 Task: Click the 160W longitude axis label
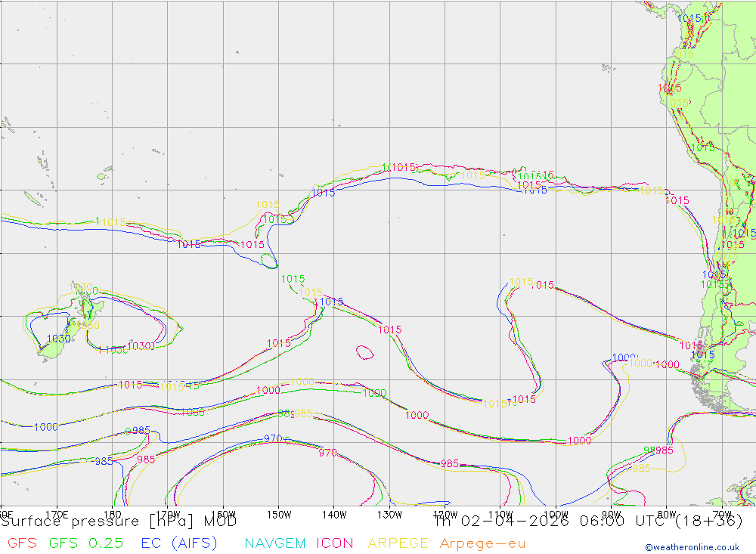(224, 515)
